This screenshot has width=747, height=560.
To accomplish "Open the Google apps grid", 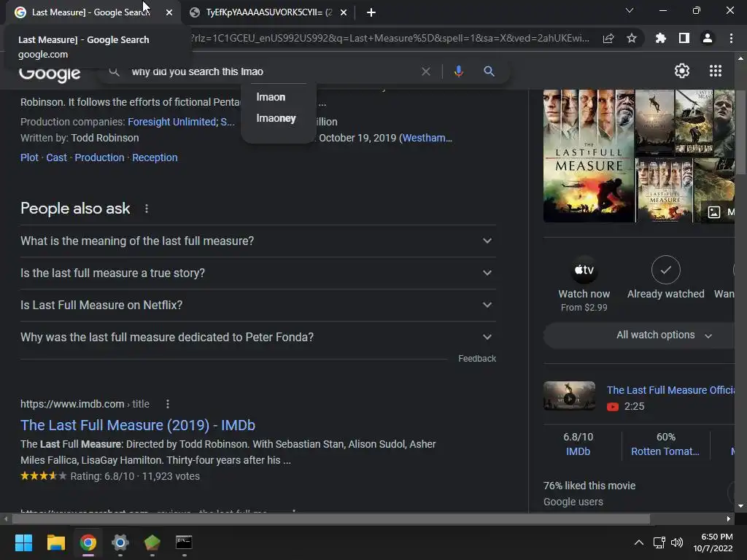I will 715,71.
